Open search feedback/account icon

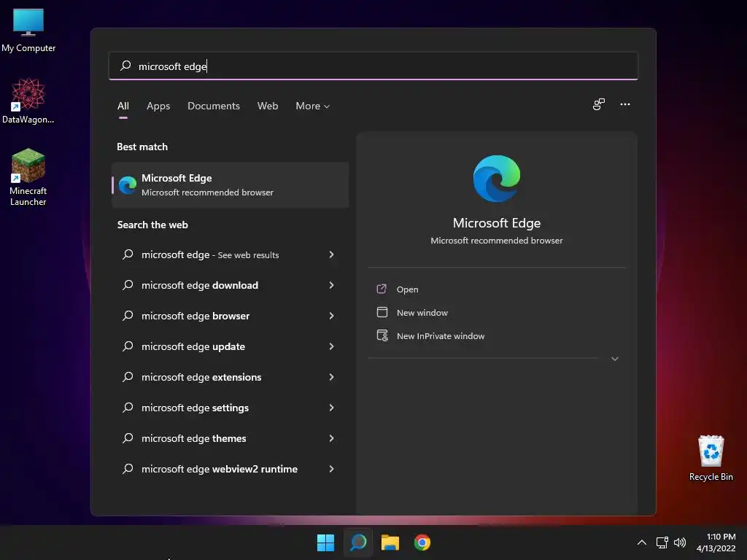[599, 104]
